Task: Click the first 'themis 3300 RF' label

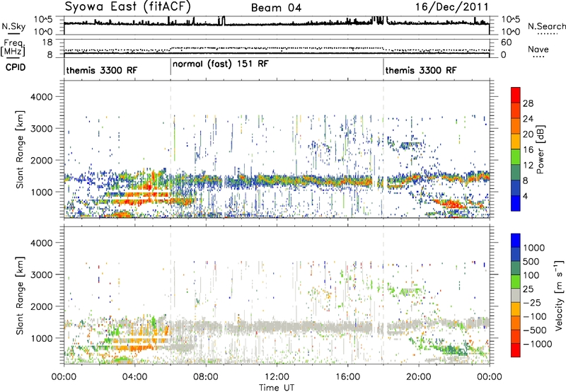Action: coord(102,70)
